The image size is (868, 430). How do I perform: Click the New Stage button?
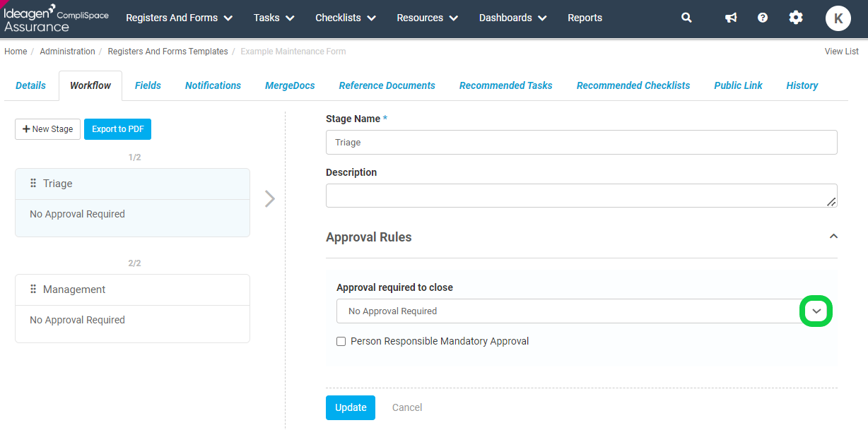(x=47, y=129)
